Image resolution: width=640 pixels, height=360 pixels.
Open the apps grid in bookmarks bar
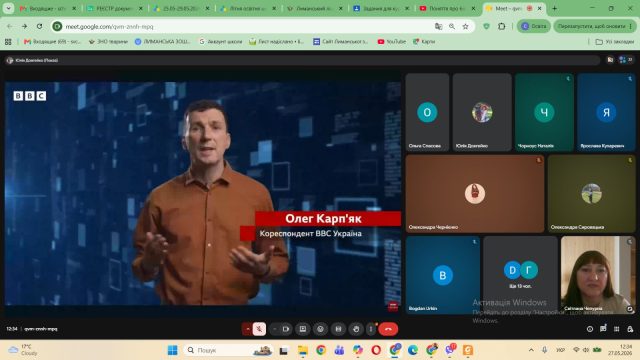pos(8,41)
